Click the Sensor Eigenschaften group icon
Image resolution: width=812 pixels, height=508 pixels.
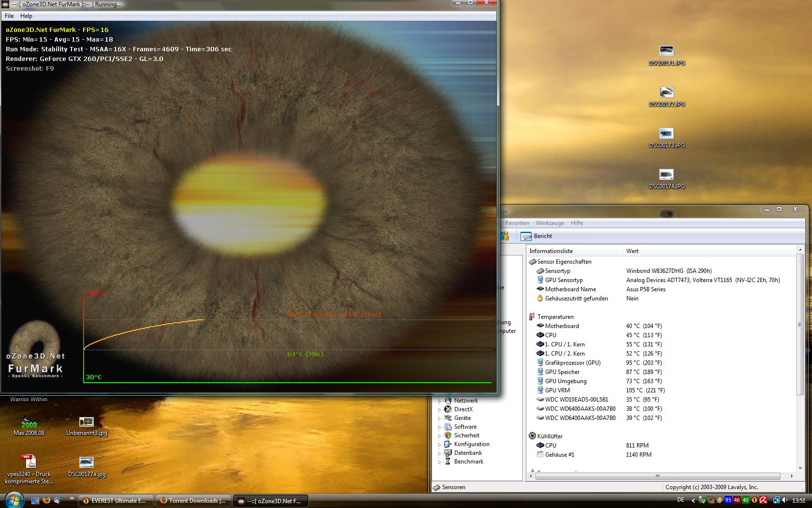pos(532,262)
